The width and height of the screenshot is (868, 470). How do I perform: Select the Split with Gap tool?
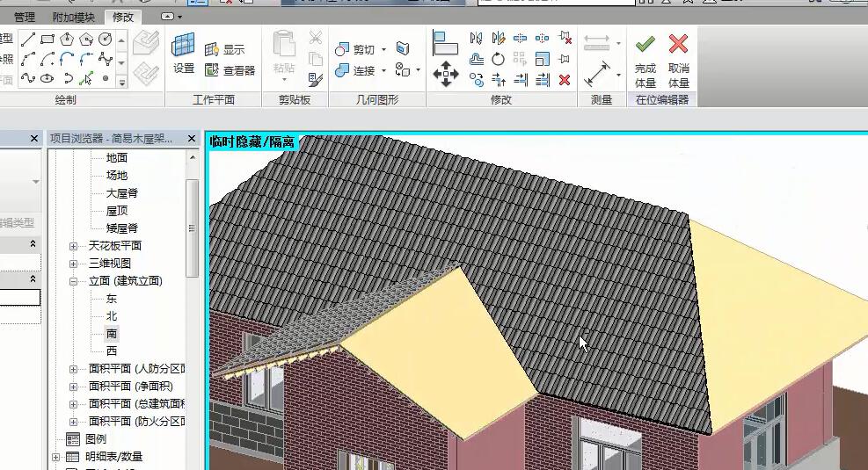click(542, 38)
